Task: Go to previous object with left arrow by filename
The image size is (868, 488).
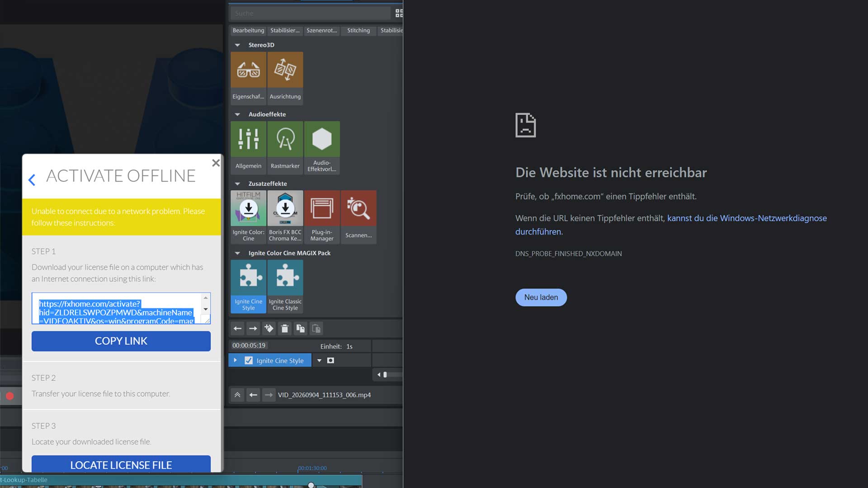Action: click(253, 395)
